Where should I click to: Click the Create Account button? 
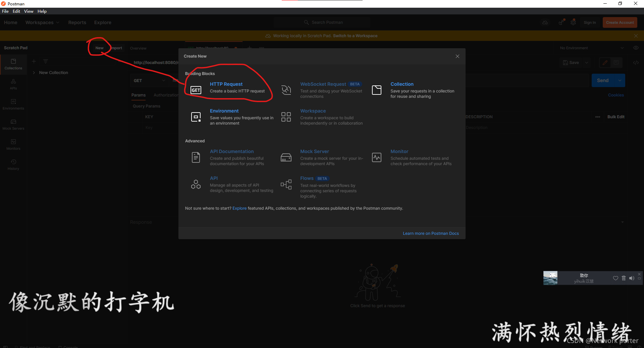click(x=620, y=22)
